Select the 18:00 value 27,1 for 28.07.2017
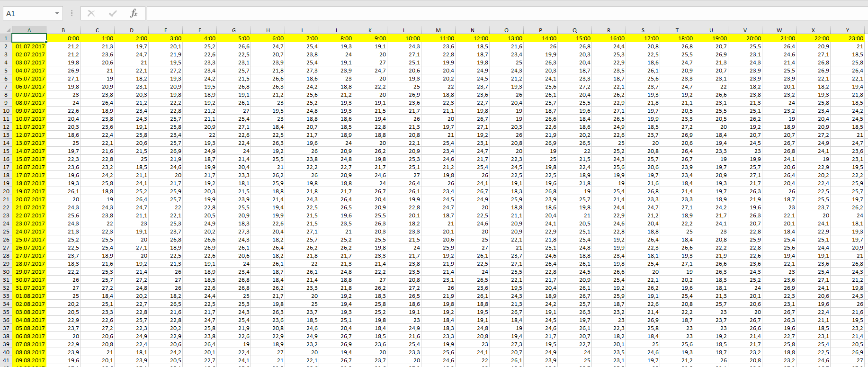The width and height of the screenshot is (868, 367). click(677, 264)
